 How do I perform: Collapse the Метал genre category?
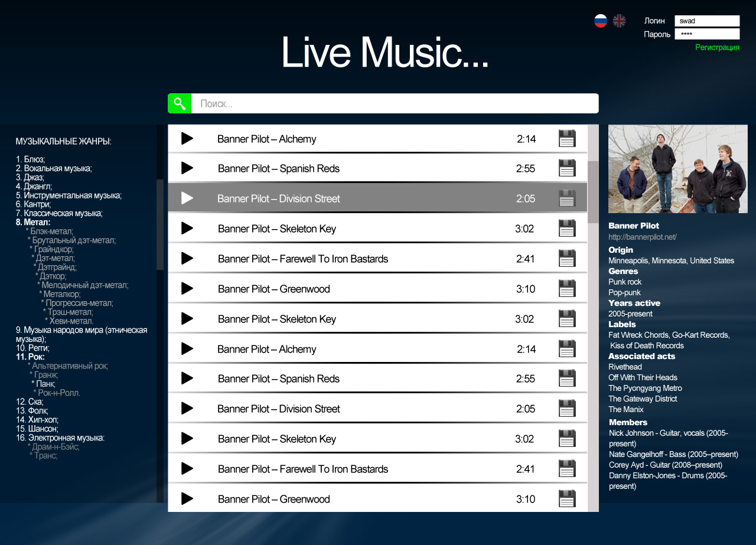[33, 223]
